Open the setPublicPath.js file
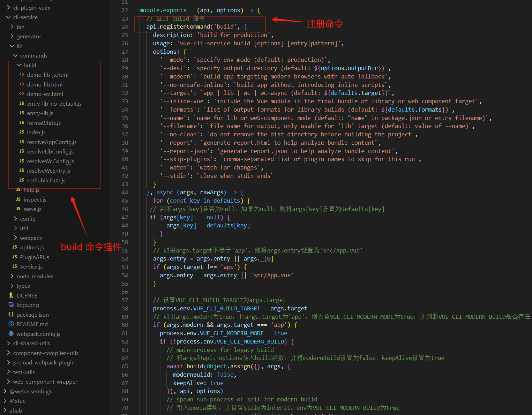This screenshot has height=415, width=532. [x=46, y=180]
